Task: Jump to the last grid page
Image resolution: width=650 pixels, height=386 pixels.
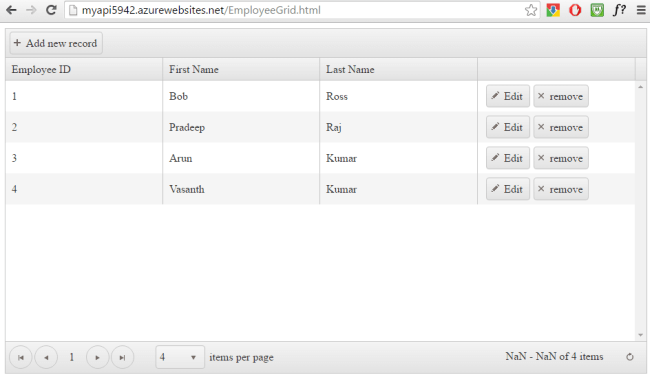Action: pos(123,357)
